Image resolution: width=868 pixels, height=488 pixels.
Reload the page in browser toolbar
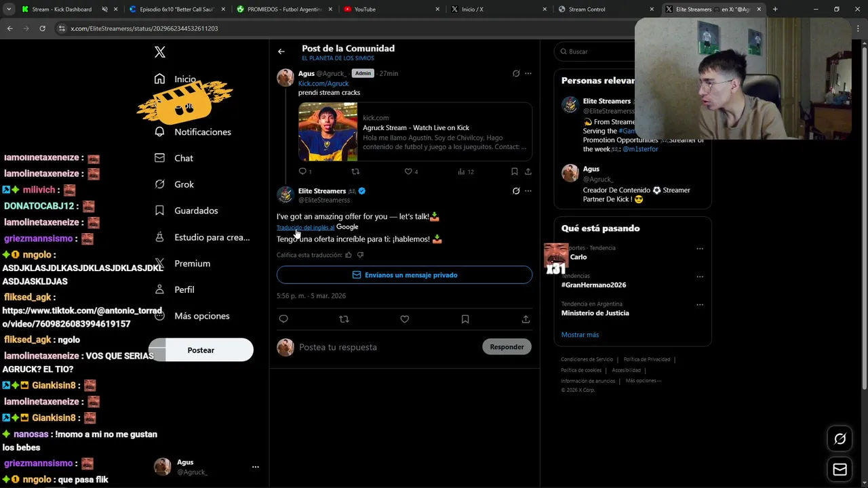tap(42, 28)
